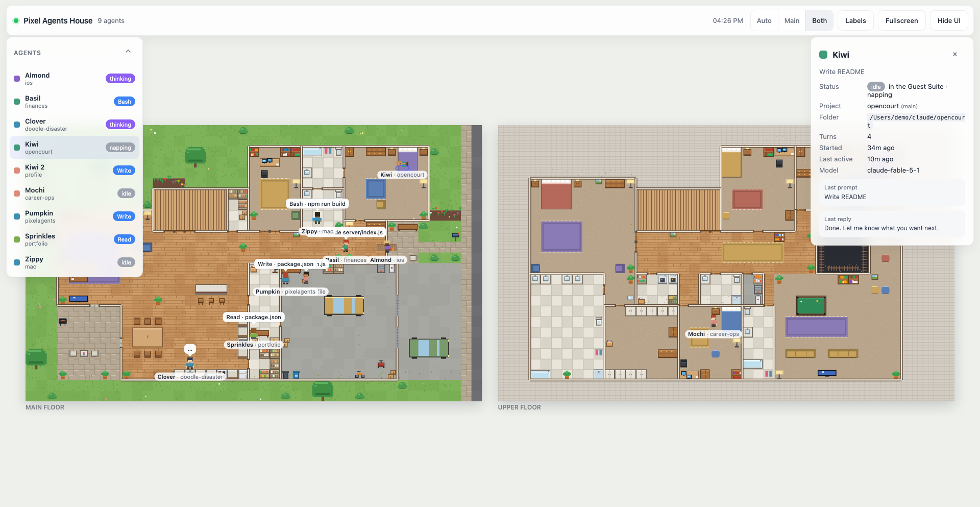980x507 pixels.
Task: Collapse the Agents panel chevron
Action: 128,52
